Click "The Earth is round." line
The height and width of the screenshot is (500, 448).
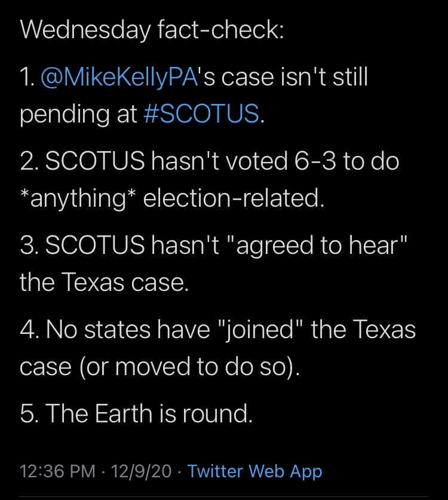click(x=136, y=413)
